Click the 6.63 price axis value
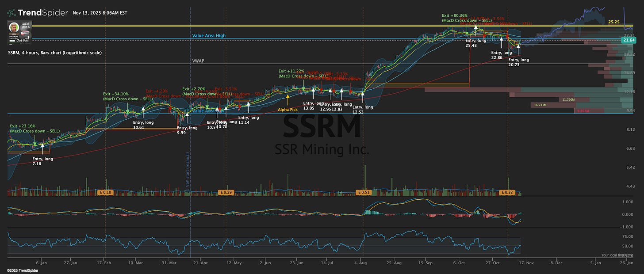 (631, 148)
